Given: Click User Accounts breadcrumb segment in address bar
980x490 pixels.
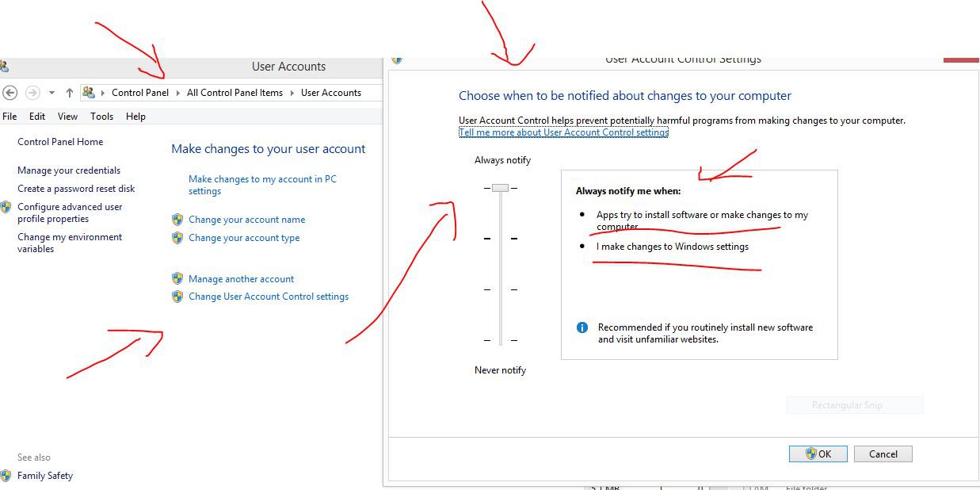Looking at the screenshot, I should click(331, 93).
